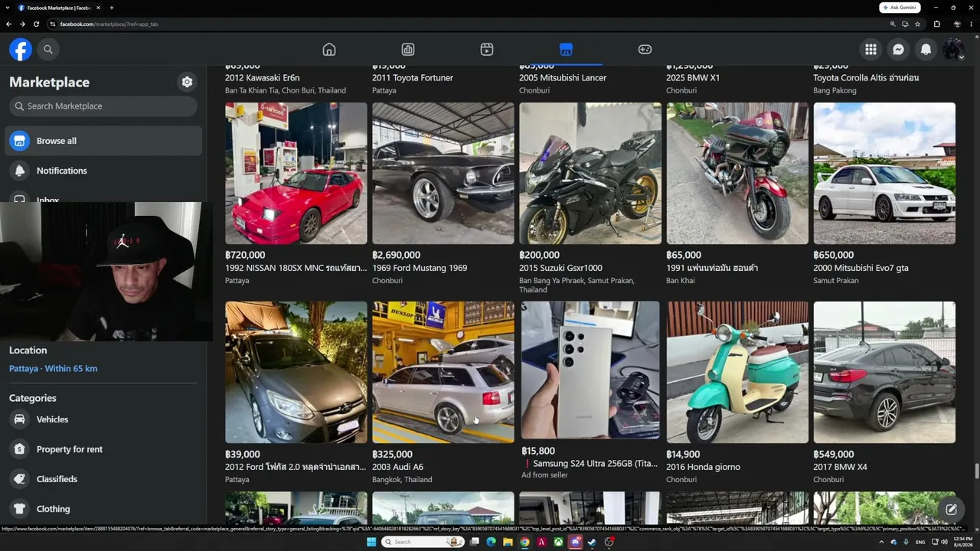This screenshot has height=551, width=980.
Task: Open the red 1992 Nissan 180SX listing photo
Action: 296,174
